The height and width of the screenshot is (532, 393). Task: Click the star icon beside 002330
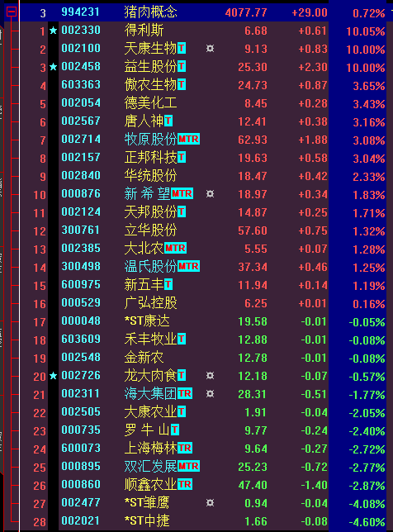[x=53, y=31]
